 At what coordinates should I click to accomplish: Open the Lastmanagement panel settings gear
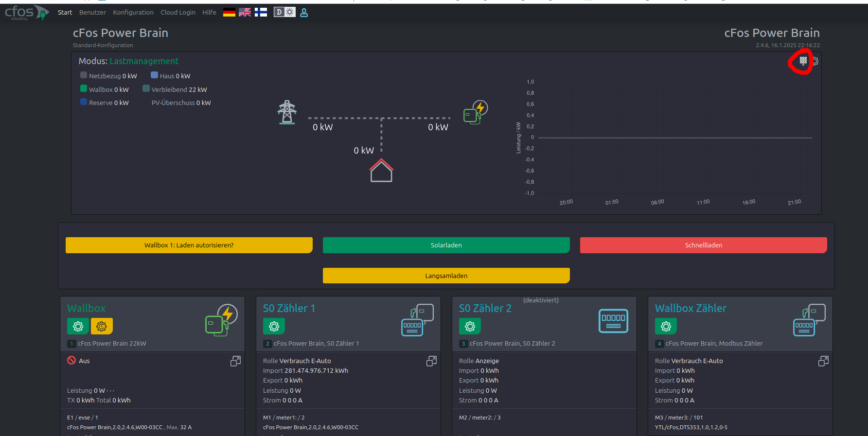[815, 61]
